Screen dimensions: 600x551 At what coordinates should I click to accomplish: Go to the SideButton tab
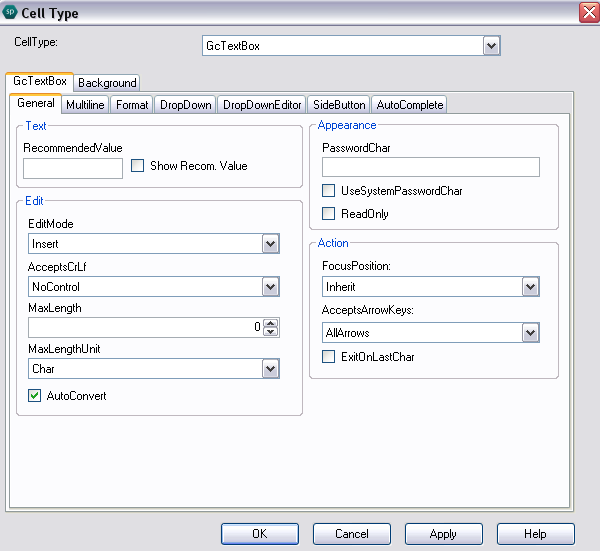339,105
